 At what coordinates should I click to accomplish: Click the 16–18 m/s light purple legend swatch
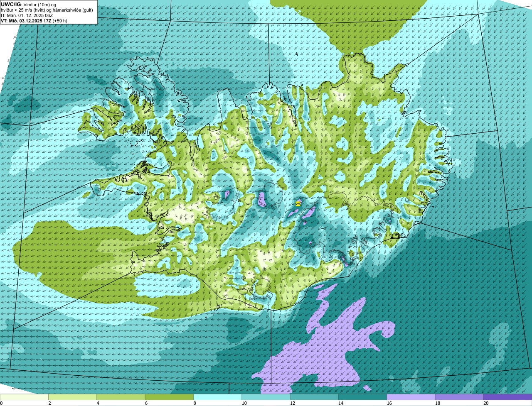pyautogui.click(x=411, y=397)
